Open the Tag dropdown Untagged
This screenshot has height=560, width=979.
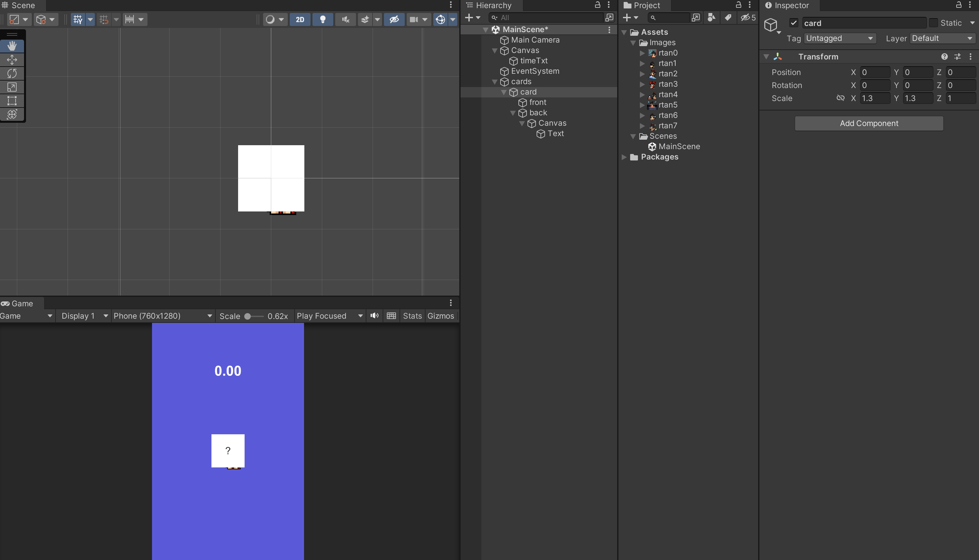tap(840, 38)
